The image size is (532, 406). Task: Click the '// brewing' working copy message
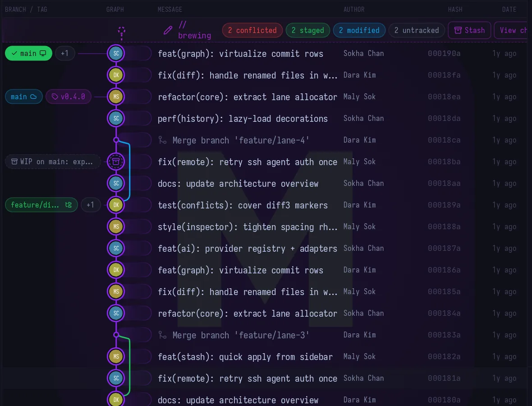194,30
